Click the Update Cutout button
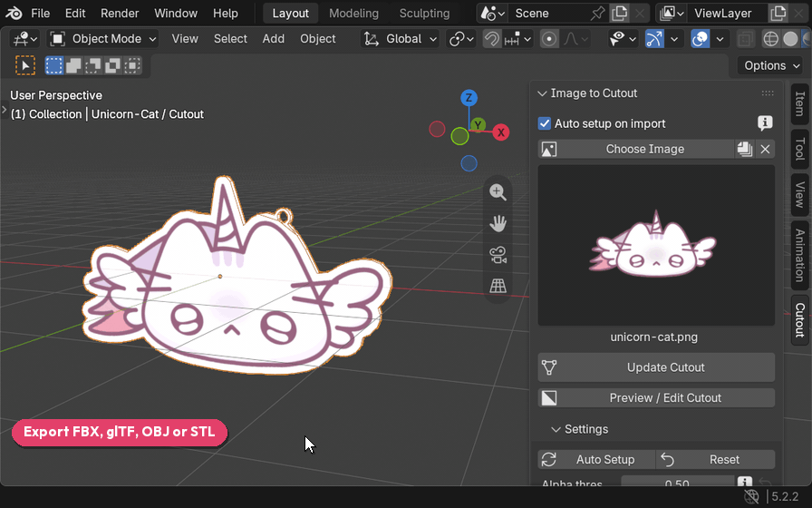 [x=656, y=367]
